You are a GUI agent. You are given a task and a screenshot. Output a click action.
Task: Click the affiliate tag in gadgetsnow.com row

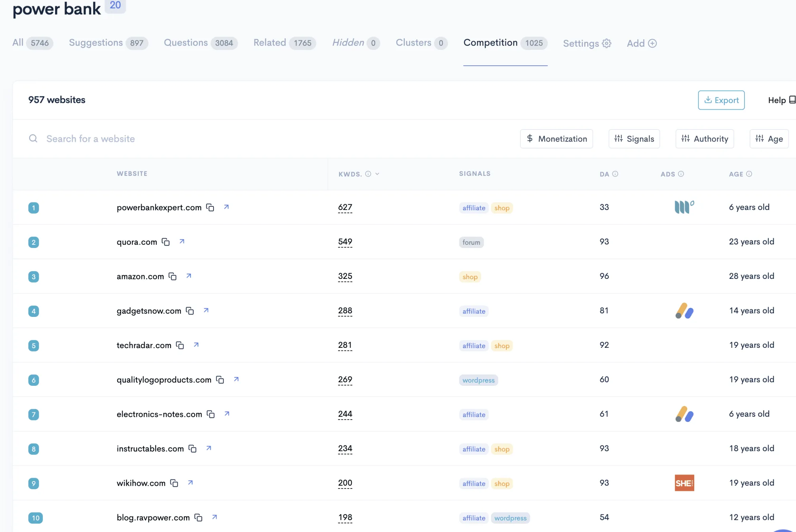point(474,311)
